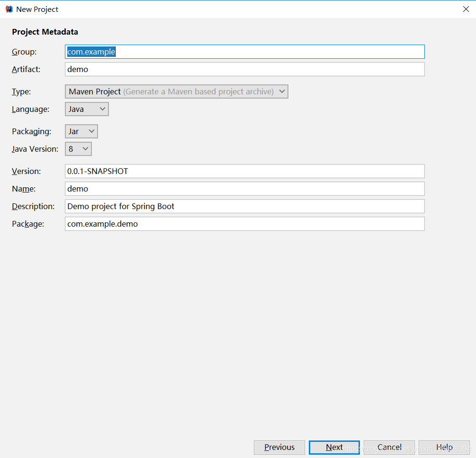Image resolution: width=476 pixels, height=458 pixels.
Task: Click the Version label
Action: [27, 172]
